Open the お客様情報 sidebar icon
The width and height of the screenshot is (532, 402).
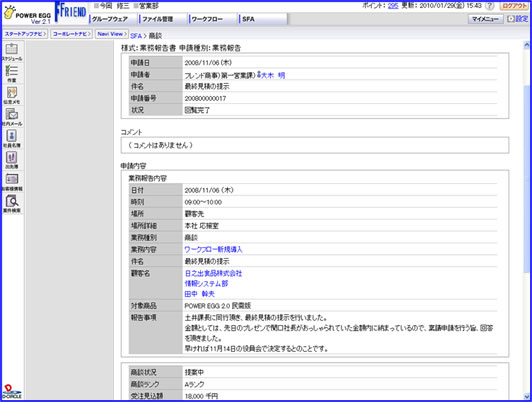click(x=12, y=182)
